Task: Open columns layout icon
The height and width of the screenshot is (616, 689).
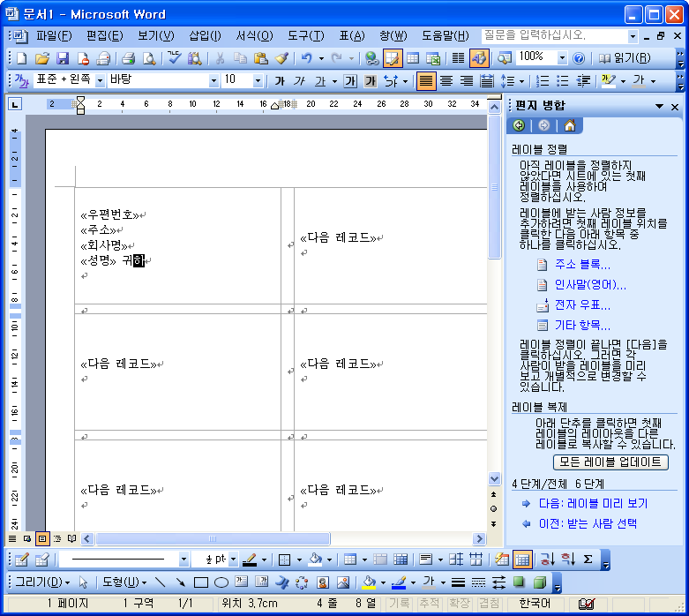Action: coord(459,58)
